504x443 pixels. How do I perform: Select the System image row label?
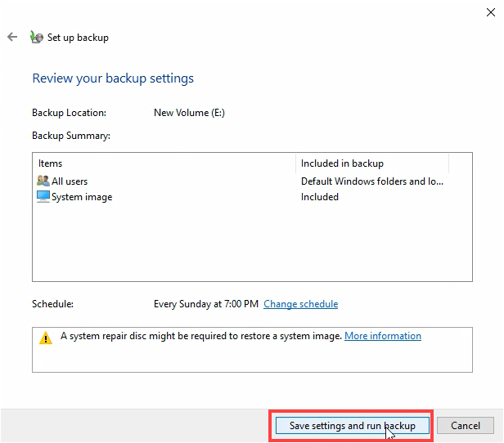click(82, 197)
